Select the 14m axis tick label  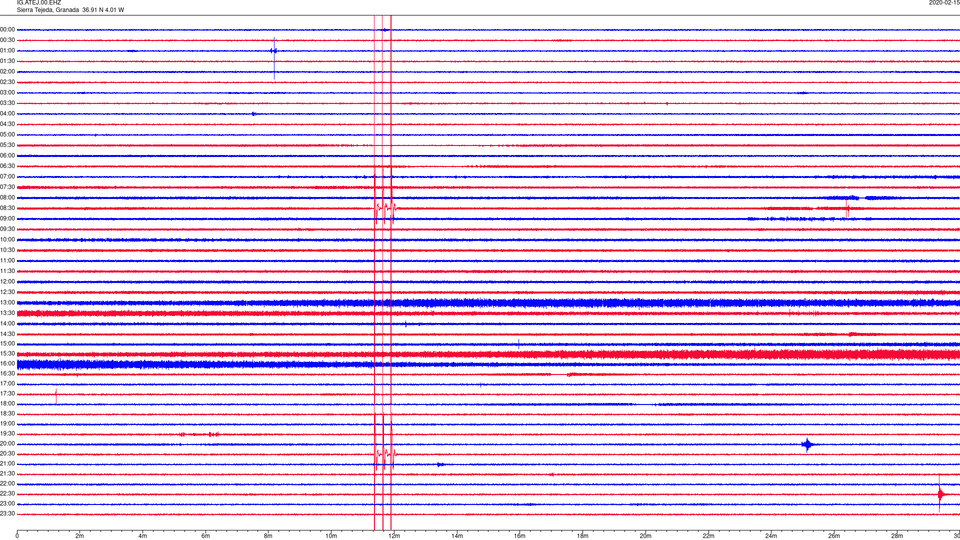coord(457,536)
